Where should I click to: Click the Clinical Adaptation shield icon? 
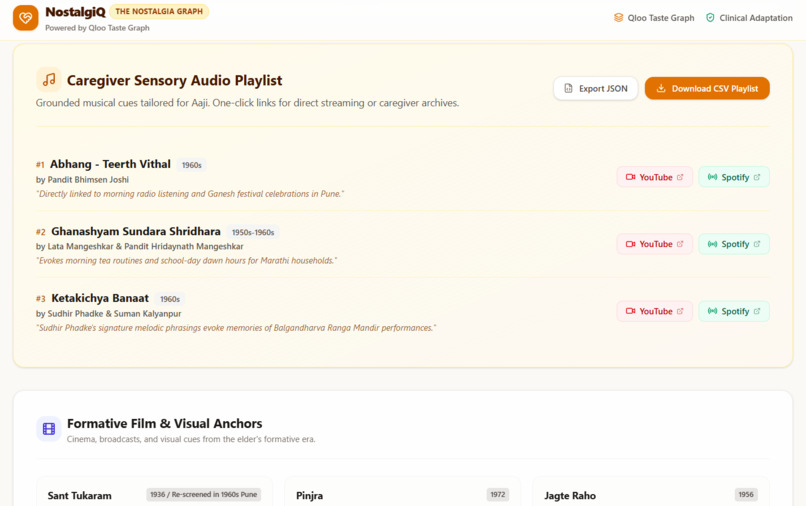click(710, 17)
